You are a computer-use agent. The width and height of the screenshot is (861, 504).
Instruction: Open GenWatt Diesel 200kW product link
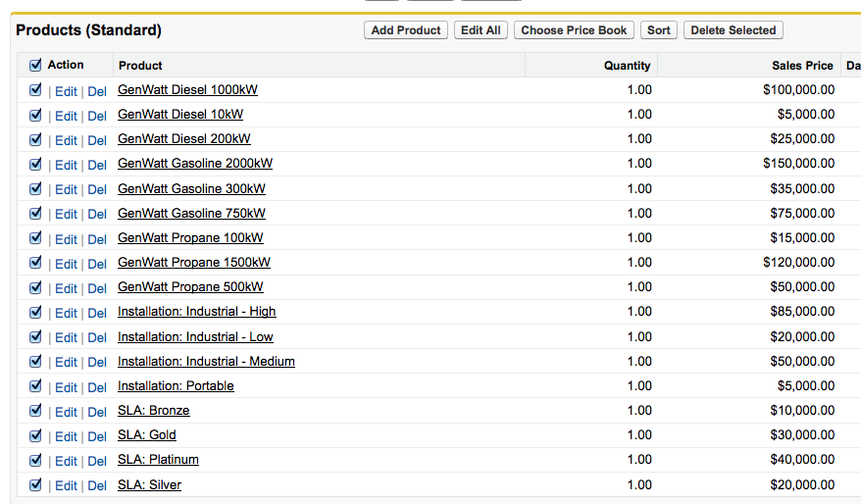[184, 139]
